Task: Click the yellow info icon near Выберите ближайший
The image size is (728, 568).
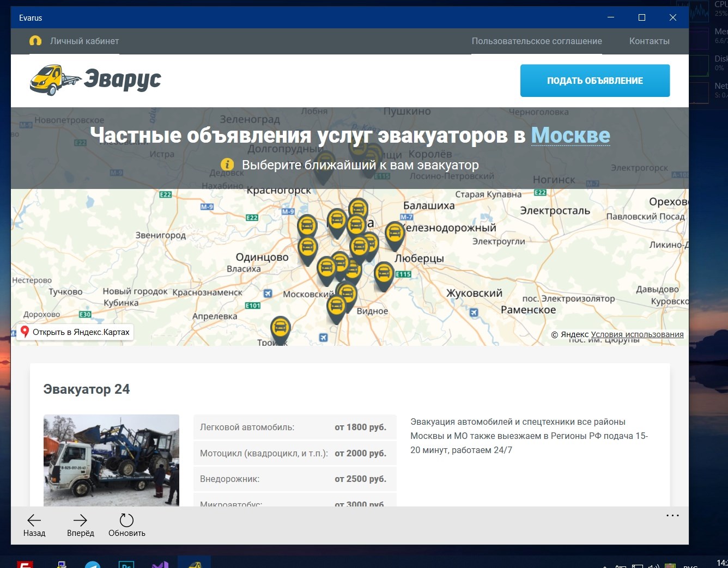Action: point(227,164)
